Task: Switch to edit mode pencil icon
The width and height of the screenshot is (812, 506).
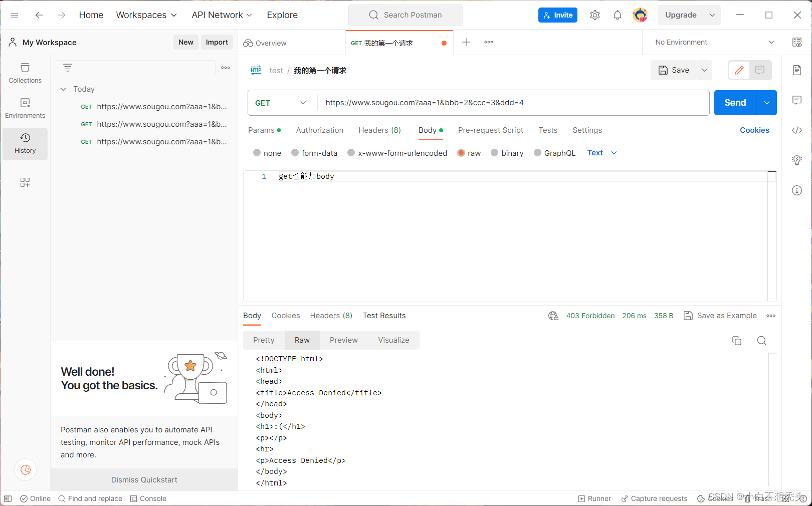Action: coord(739,70)
